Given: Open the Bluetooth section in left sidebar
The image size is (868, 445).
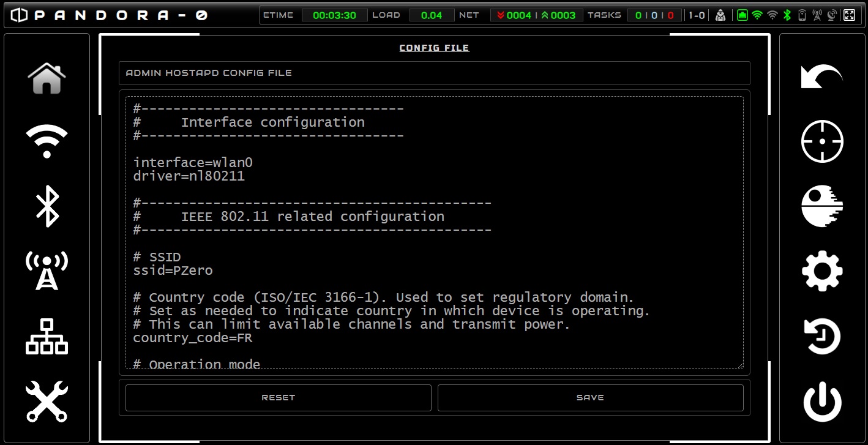Looking at the screenshot, I should tap(47, 206).
